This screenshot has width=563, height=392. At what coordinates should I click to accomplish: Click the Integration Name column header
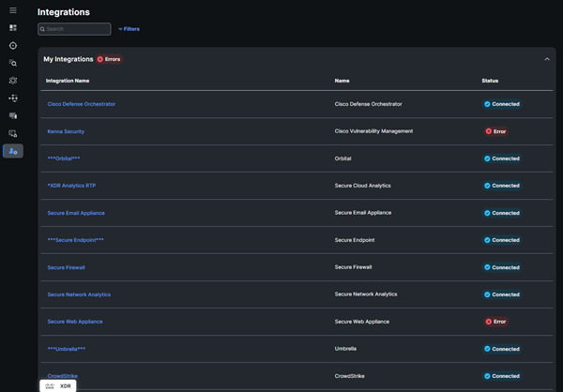coord(68,81)
